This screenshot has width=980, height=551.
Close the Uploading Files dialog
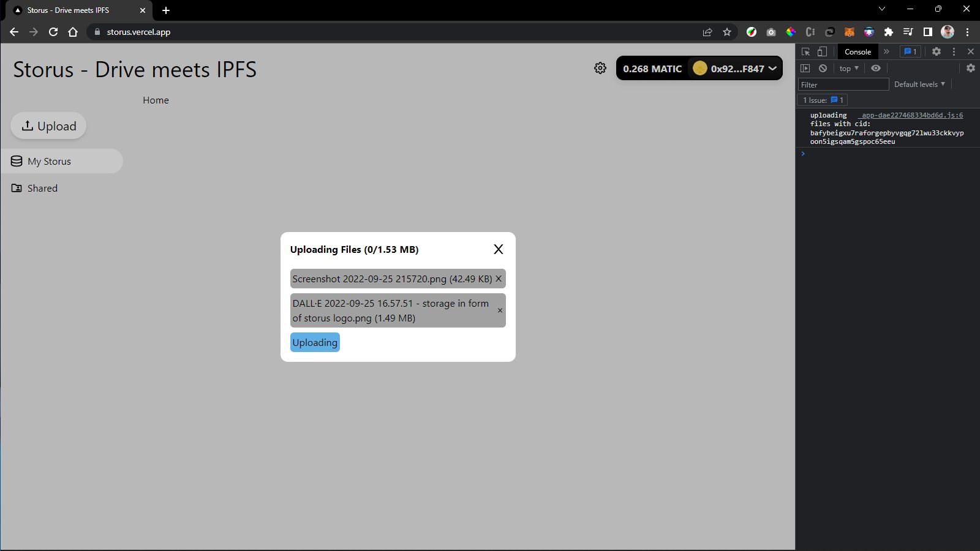coord(498,249)
